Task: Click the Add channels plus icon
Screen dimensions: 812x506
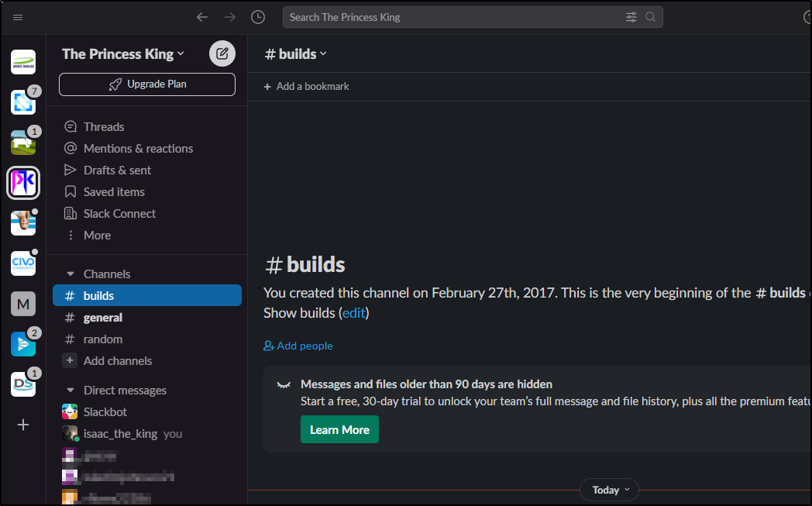Action: point(70,360)
